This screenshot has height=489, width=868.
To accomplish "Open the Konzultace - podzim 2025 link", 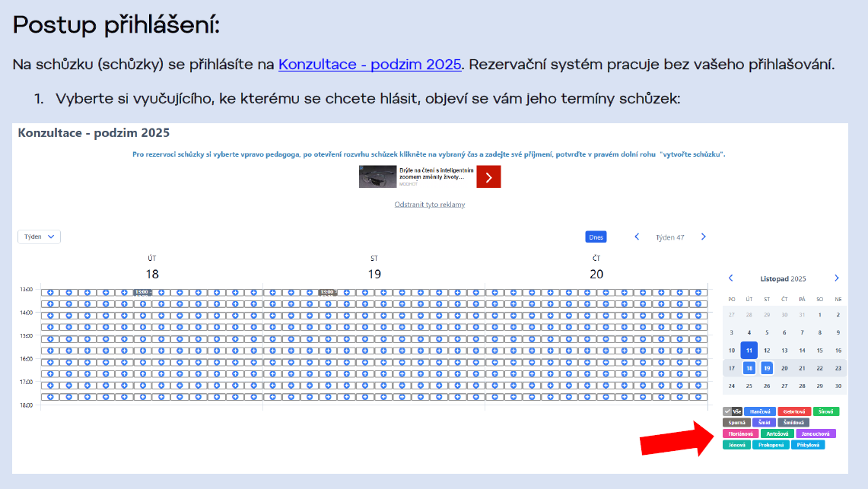I will point(370,65).
